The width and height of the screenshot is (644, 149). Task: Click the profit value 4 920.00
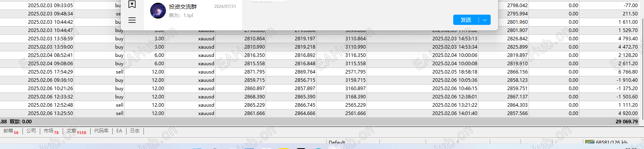(628, 113)
